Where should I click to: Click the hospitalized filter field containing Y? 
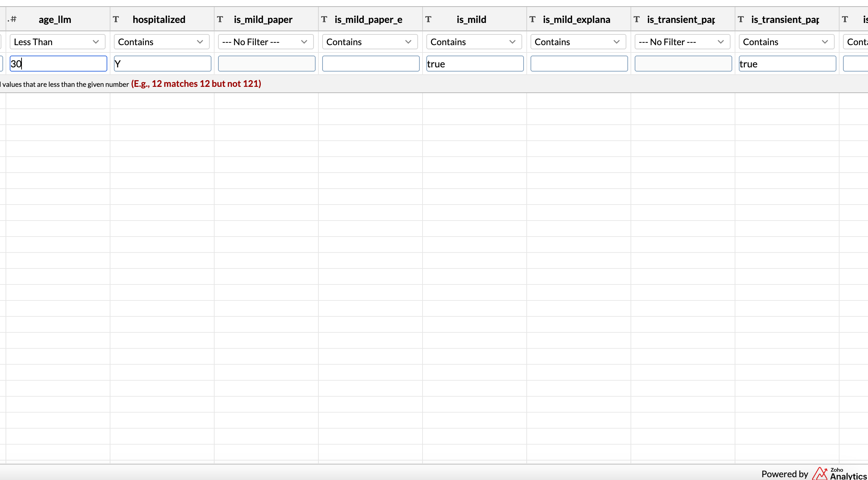[162, 64]
